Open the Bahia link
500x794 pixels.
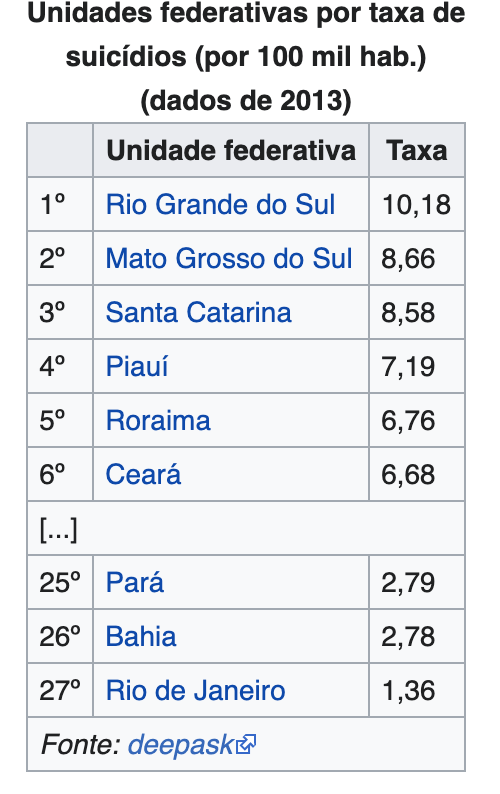coord(141,637)
